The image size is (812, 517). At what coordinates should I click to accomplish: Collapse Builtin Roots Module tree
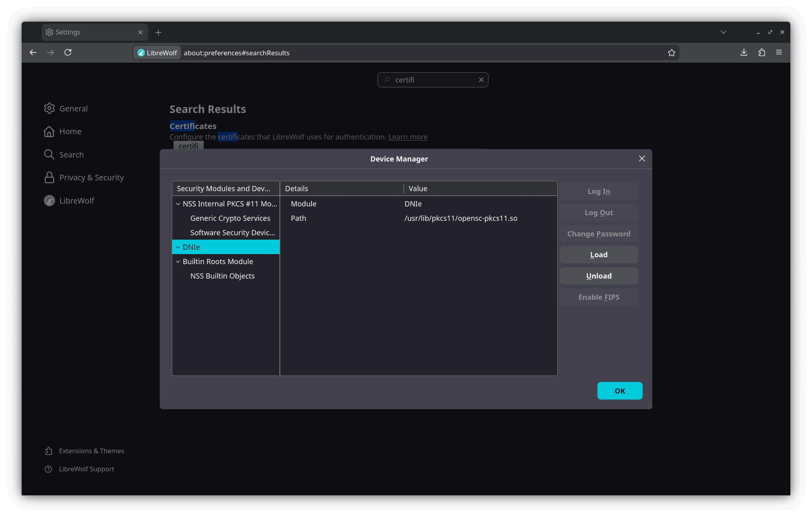[x=178, y=261]
